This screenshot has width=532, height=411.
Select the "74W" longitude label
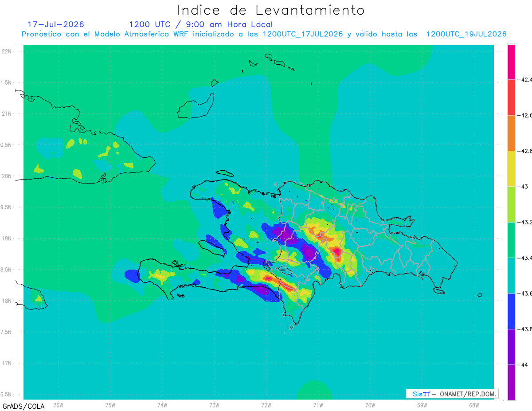coord(162,405)
